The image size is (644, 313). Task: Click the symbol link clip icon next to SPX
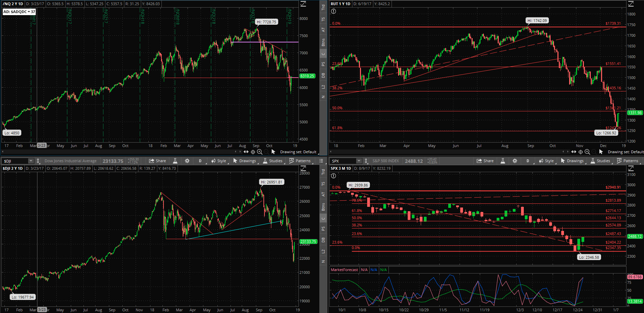pyautogui.click(x=366, y=161)
